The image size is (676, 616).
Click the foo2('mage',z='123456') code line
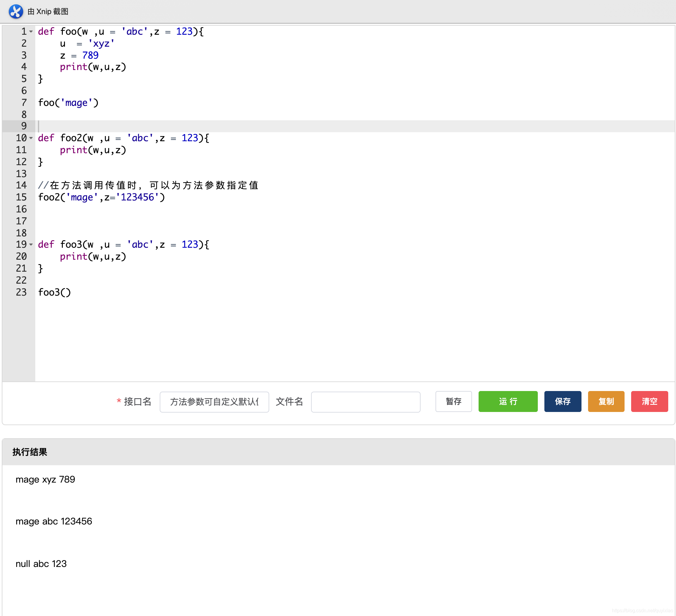coord(102,197)
